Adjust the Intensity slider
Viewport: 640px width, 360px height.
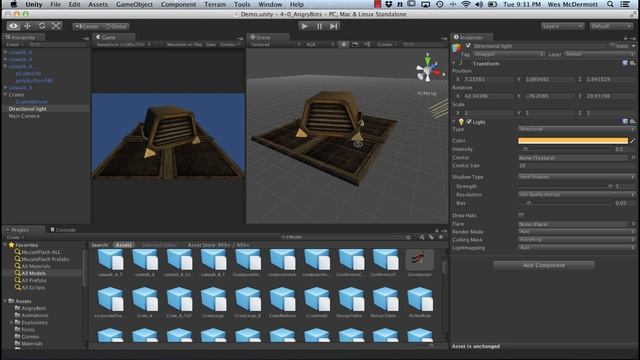pyautogui.click(x=566, y=149)
